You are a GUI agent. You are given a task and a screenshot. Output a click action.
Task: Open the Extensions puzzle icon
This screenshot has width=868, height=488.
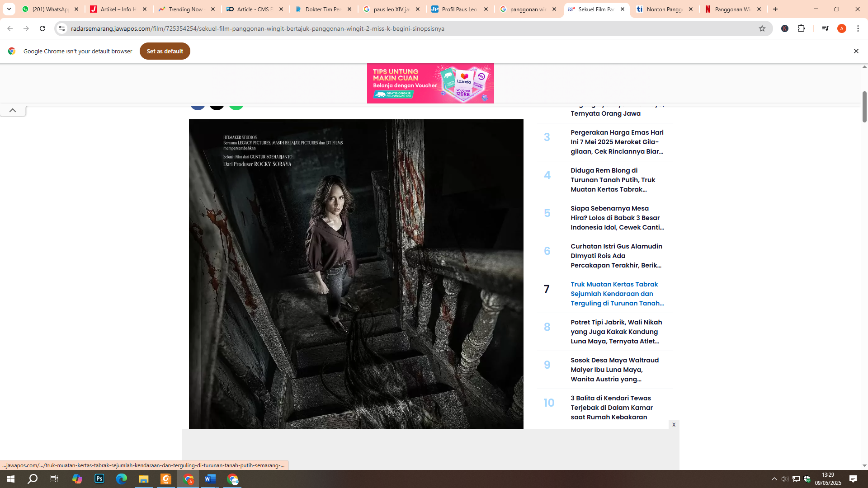[802, 28]
